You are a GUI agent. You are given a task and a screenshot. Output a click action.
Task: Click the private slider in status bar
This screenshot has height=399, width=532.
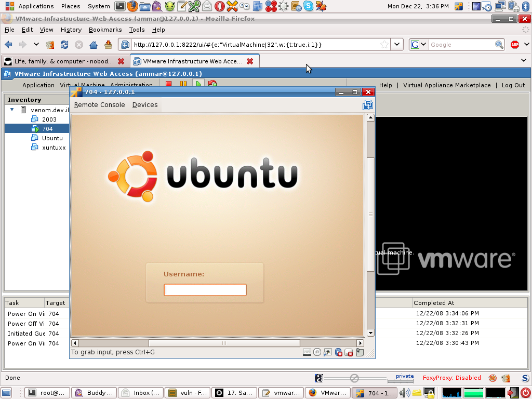[401, 378]
